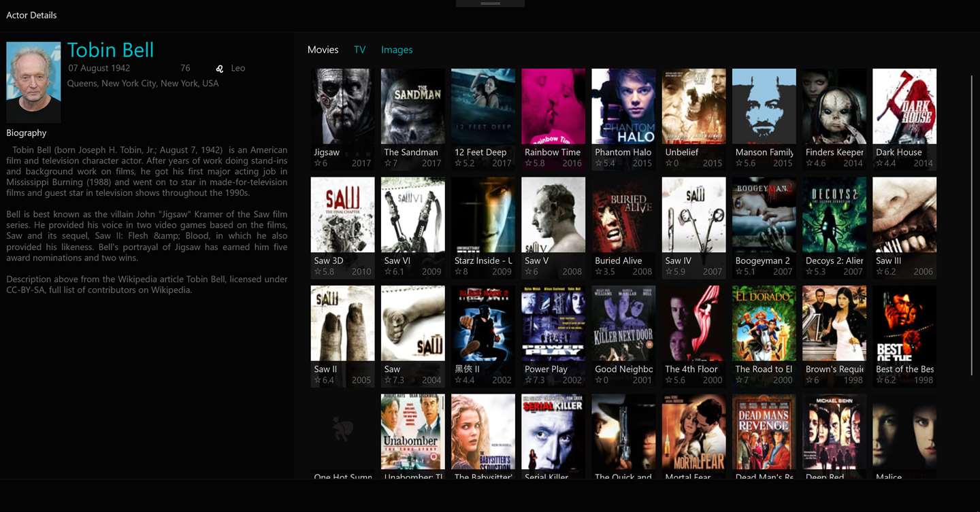Image resolution: width=980 pixels, height=512 pixels.
Task: Open the Images tab
Action: (397, 50)
